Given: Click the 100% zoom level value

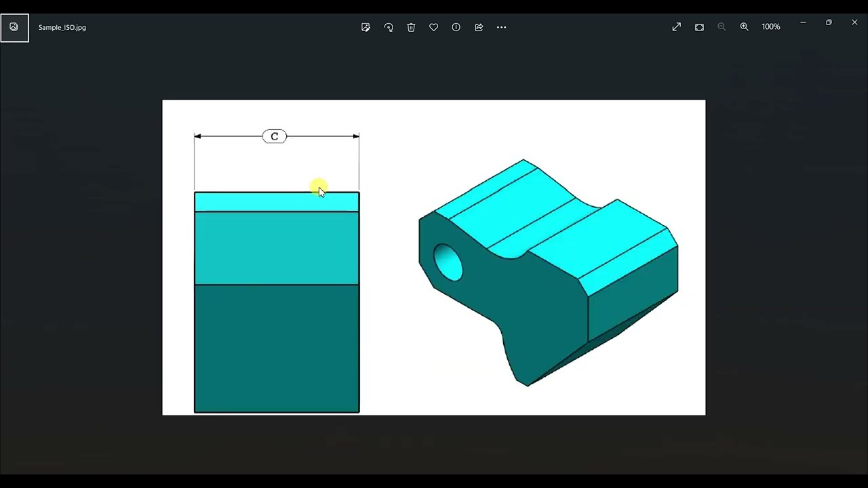Looking at the screenshot, I should pyautogui.click(x=770, y=27).
